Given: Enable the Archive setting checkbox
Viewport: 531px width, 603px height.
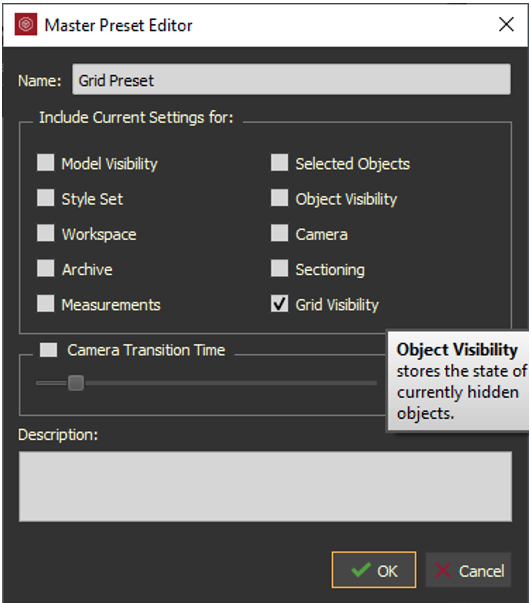Looking at the screenshot, I should pyautogui.click(x=45, y=268).
